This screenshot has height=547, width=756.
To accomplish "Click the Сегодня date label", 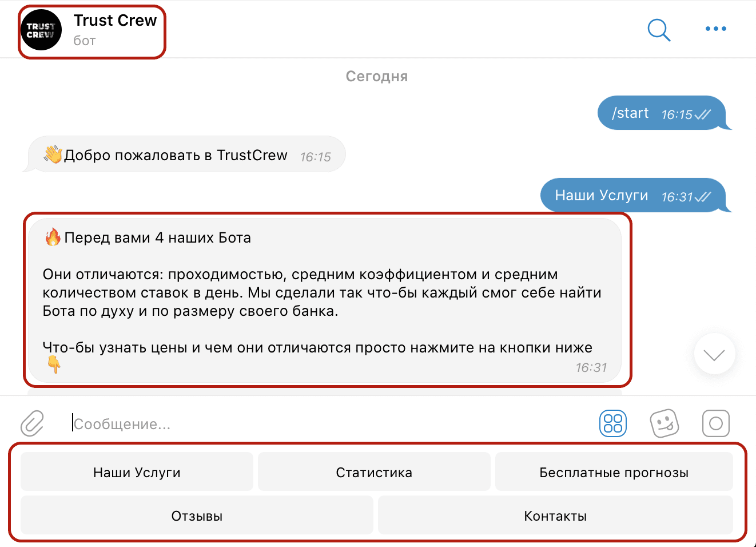I will [x=377, y=77].
